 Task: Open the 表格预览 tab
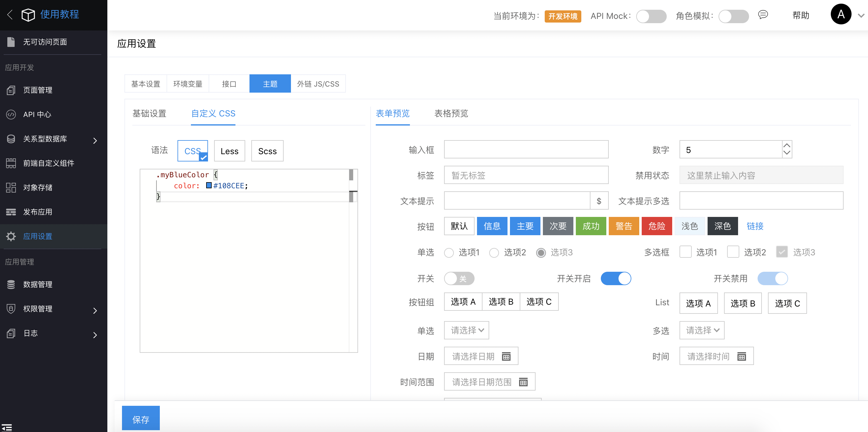coord(451,113)
